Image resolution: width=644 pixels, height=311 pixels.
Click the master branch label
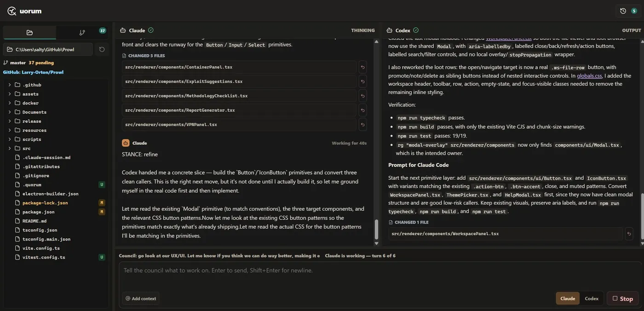[18, 63]
